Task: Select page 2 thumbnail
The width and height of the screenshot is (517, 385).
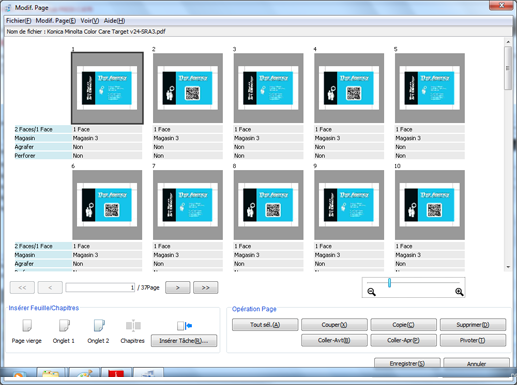Action: click(x=188, y=88)
